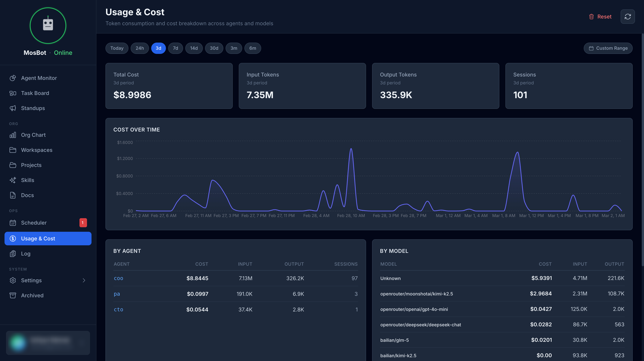Viewport: 644px width, 361px height.
Task: Click the Skills sparkle icon
Action: tap(13, 180)
